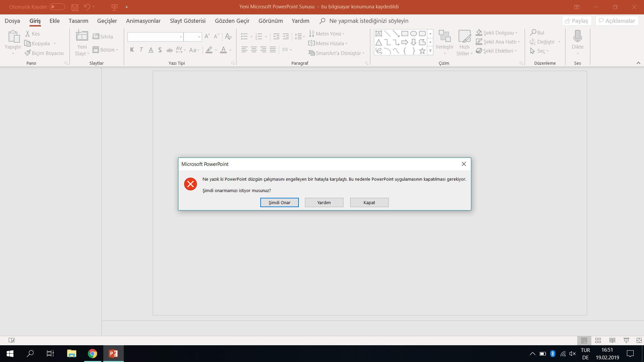Toggle text shadow S formatting
The width and height of the screenshot is (644, 362).
click(x=160, y=50)
